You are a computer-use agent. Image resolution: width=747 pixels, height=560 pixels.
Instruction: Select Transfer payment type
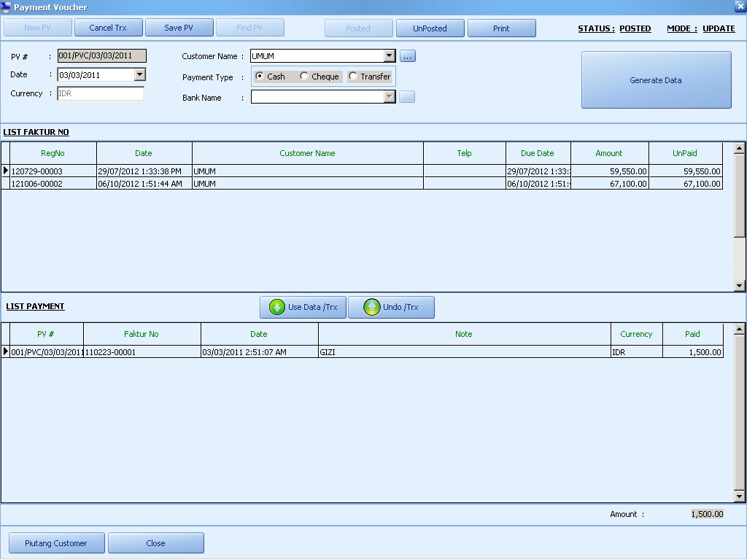point(353,77)
